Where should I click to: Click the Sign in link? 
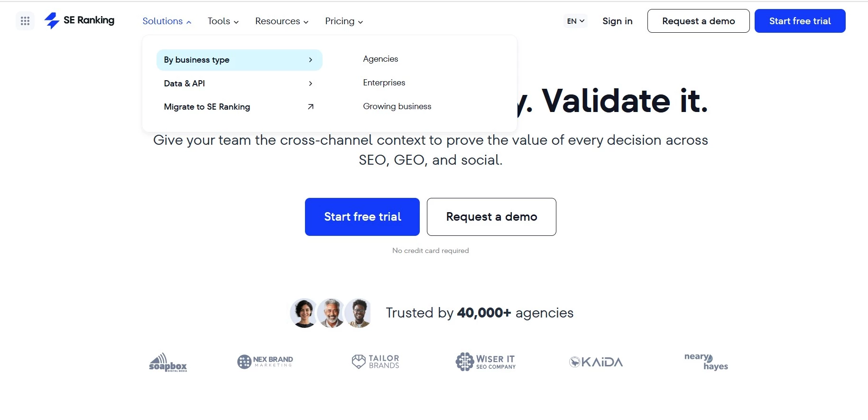coord(617,21)
